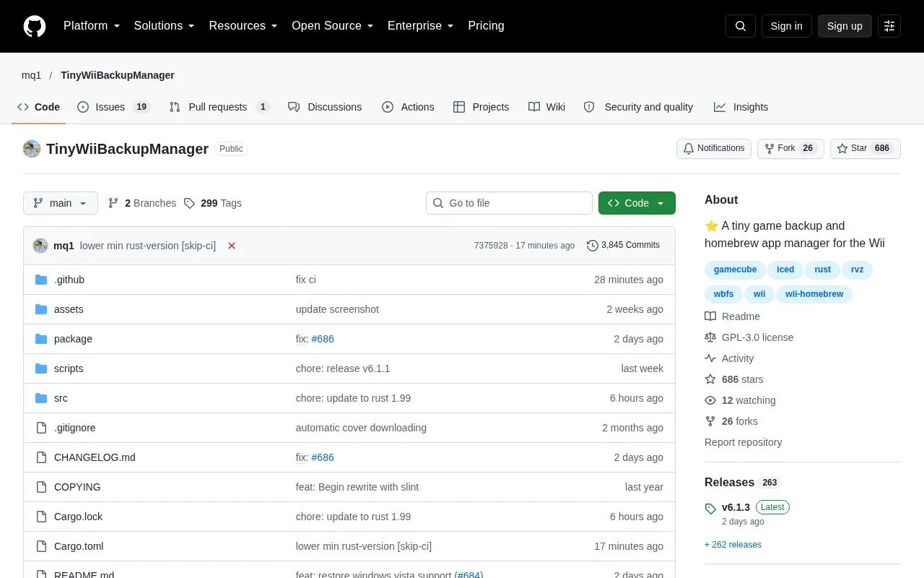Viewport: 924px width, 578px height.
Task: Open the green Code dropdown button
Action: pos(637,203)
